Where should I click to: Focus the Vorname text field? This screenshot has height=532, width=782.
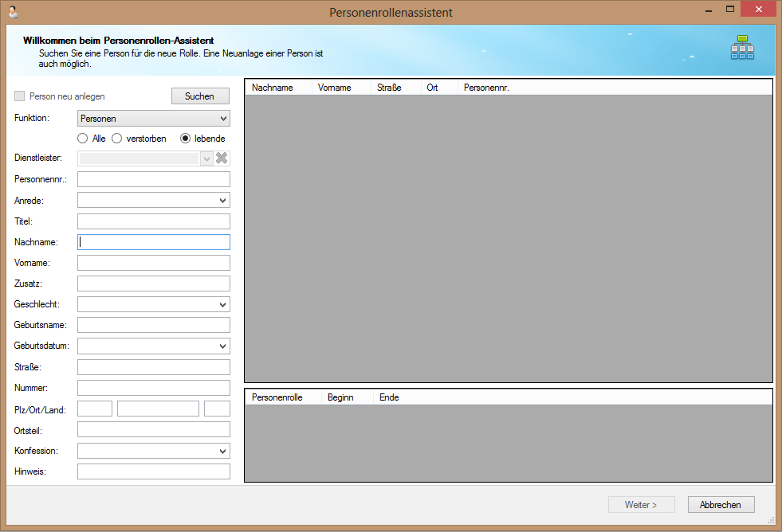click(153, 263)
